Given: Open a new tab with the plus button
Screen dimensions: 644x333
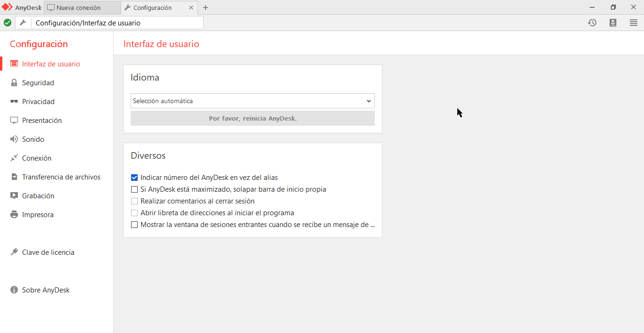Looking at the screenshot, I should click(x=206, y=8).
